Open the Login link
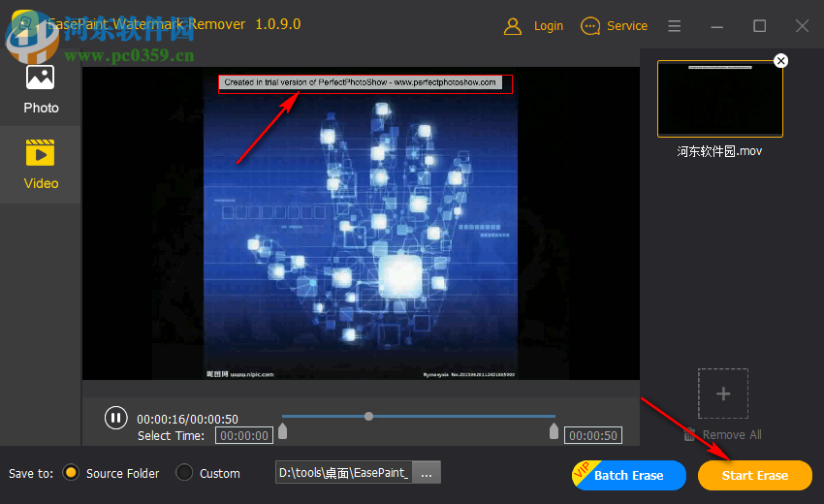Image resolution: width=824 pixels, height=504 pixels. 548,26
